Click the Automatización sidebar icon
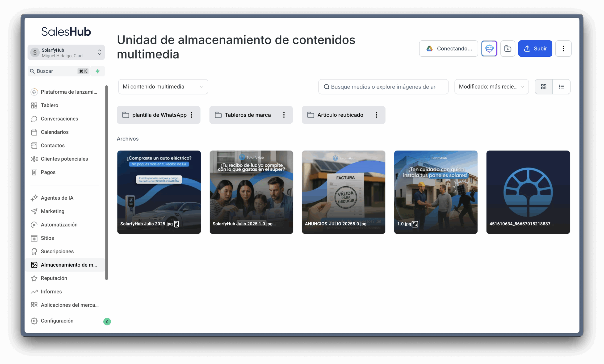The width and height of the screenshot is (604, 364). pyautogui.click(x=34, y=225)
